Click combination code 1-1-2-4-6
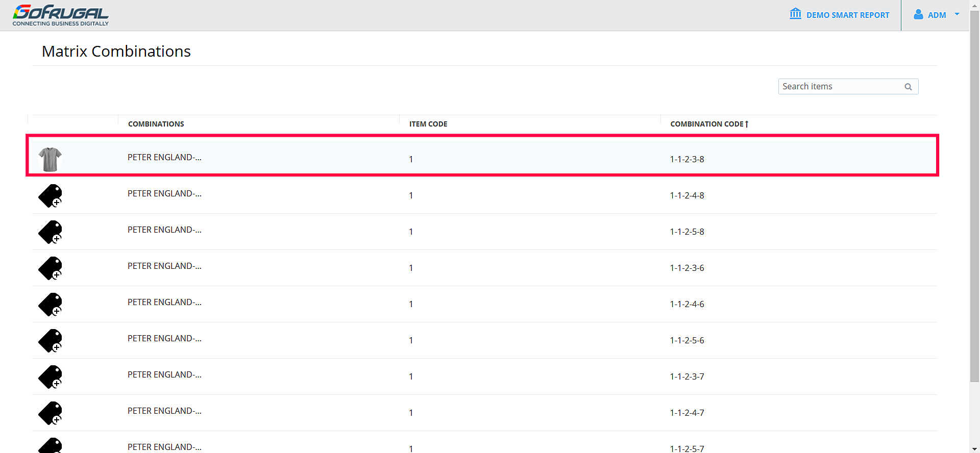The image size is (980, 453). [687, 304]
